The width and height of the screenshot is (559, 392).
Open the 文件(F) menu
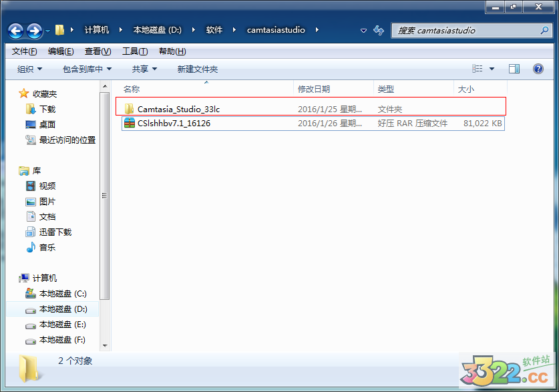point(24,51)
